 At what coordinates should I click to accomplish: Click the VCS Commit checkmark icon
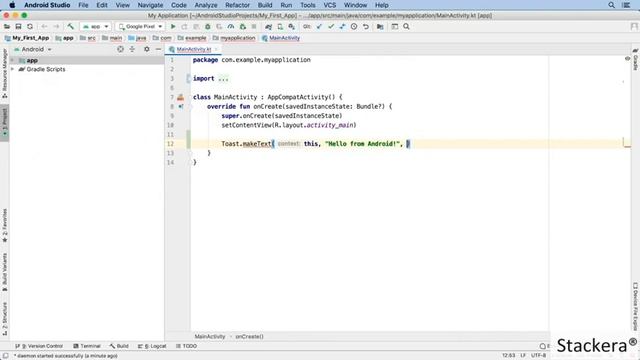coord(331,27)
